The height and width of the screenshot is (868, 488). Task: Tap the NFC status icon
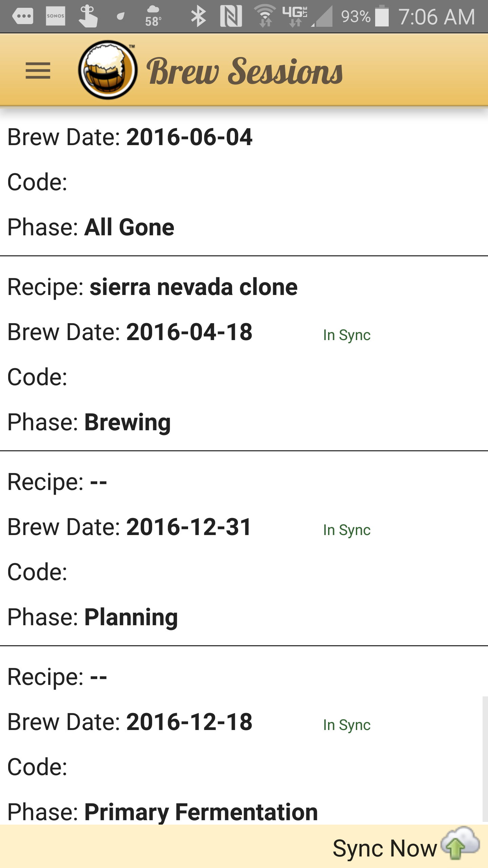click(x=231, y=16)
